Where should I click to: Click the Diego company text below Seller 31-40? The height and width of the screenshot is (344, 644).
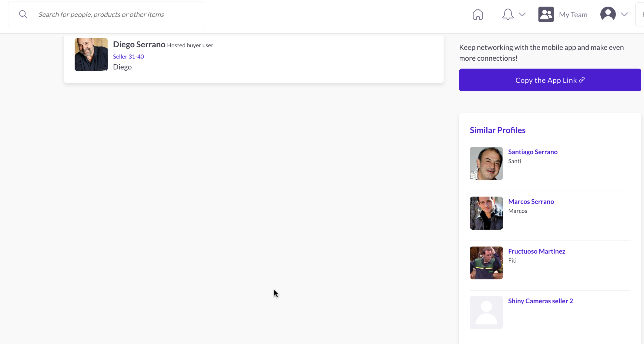[x=122, y=67]
